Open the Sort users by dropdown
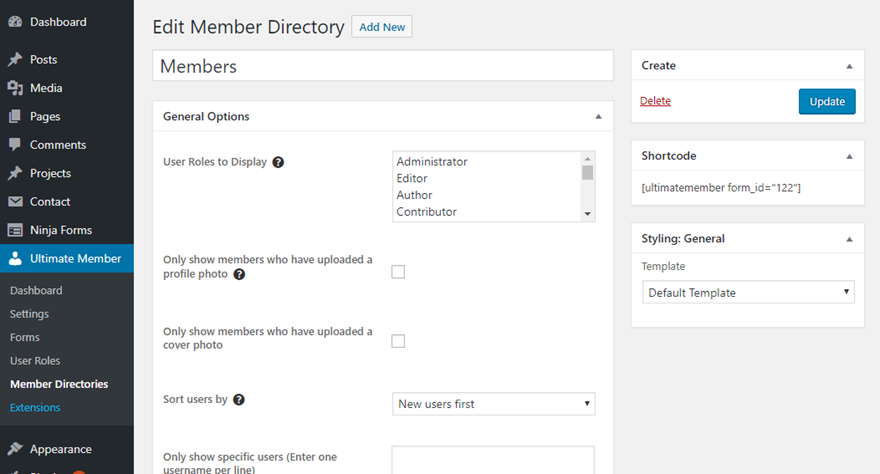Image resolution: width=880 pixels, height=474 pixels. [494, 404]
